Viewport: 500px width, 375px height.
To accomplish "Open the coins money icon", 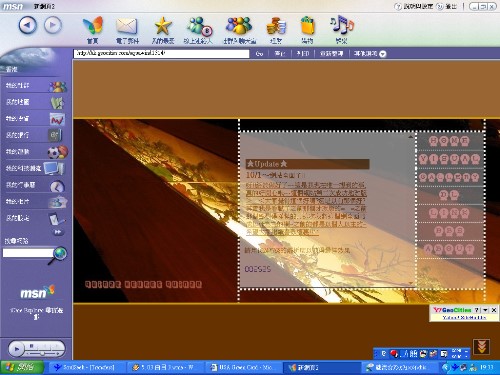I will pos(276,26).
